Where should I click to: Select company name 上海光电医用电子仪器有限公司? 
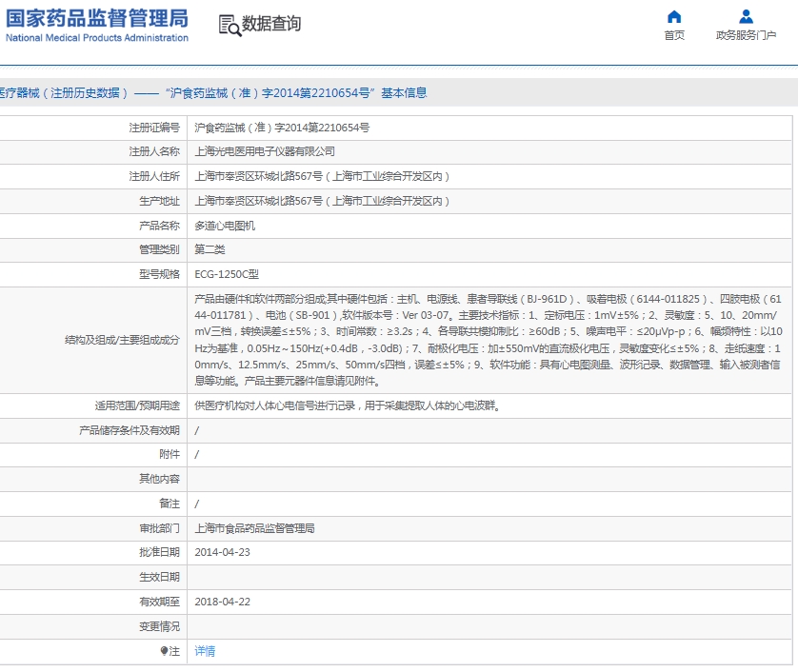click(265, 151)
